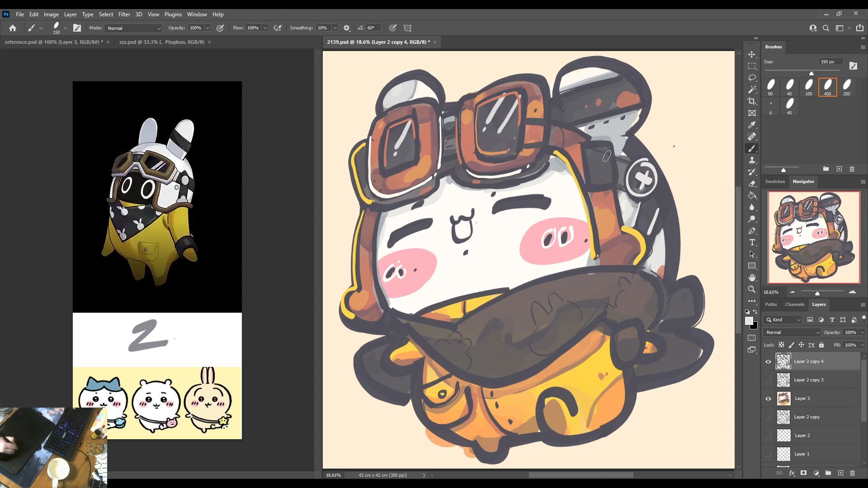This screenshot has height=488, width=868.
Task: Select the Brush tool in toolbar
Action: (x=752, y=148)
